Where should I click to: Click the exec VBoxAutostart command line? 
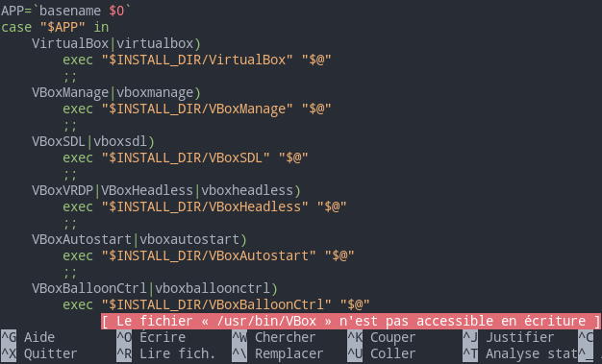coord(209,255)
